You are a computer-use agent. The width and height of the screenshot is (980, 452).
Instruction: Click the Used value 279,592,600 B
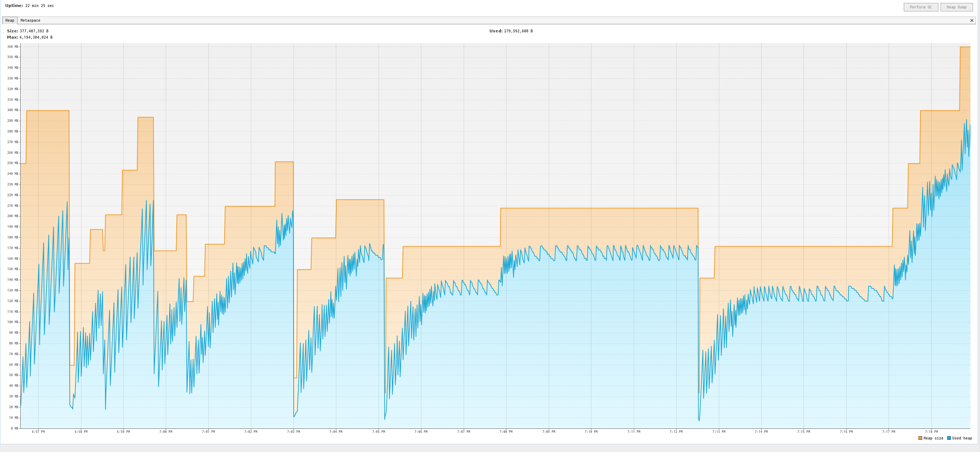(x=518, y=31)
